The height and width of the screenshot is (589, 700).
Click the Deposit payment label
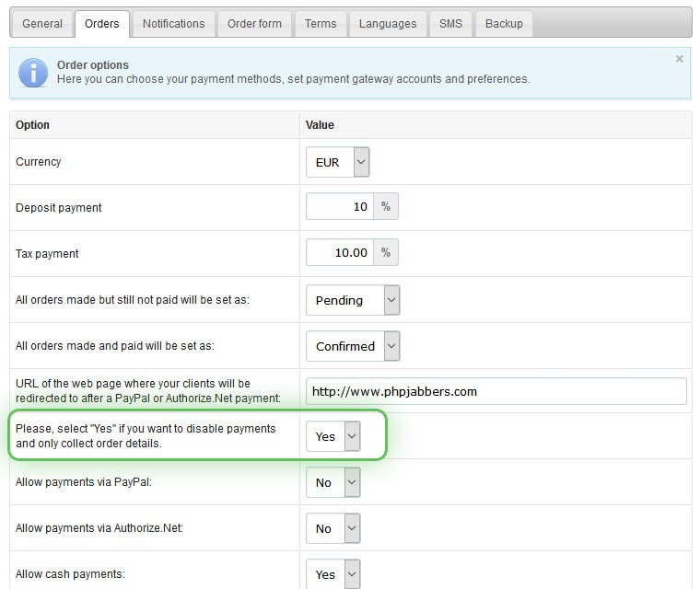(x=58, y=207)
